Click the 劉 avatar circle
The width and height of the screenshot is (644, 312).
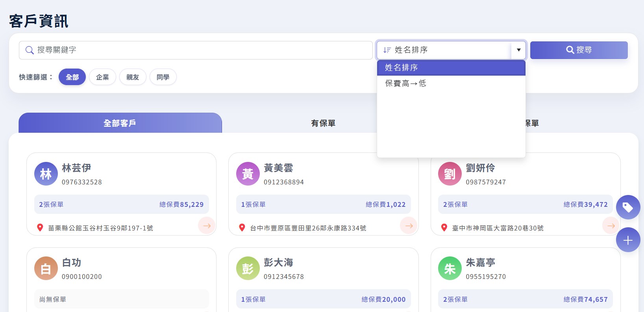pos(450,174)
